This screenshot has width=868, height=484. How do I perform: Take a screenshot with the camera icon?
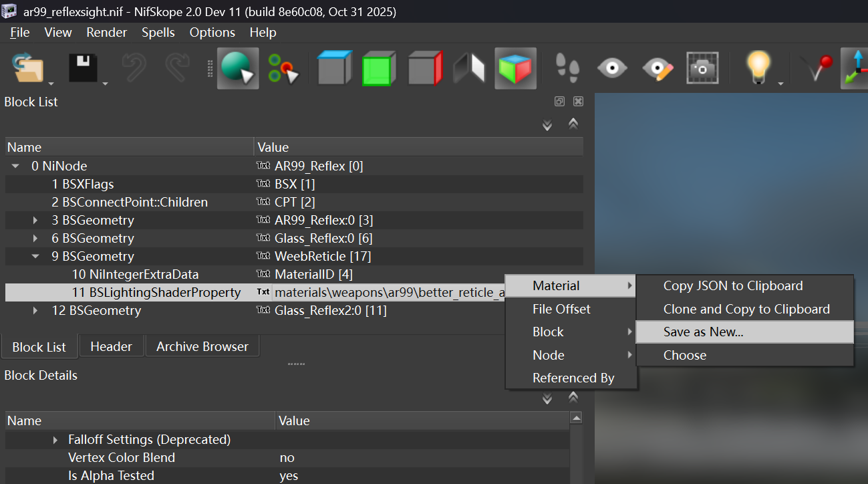click(702, 68)
